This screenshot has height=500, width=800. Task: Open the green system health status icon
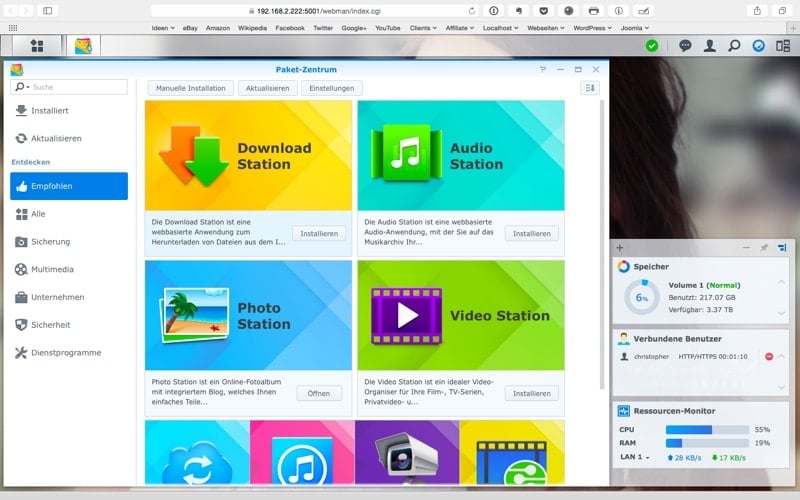652,46
